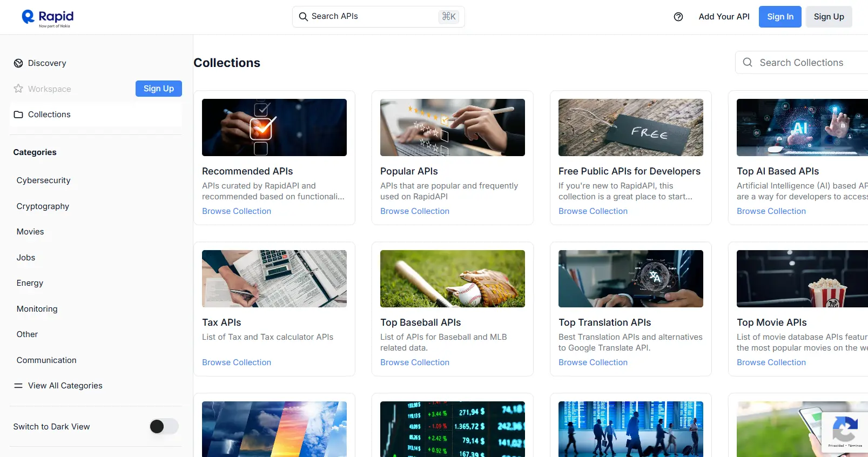Screen dimensions: 868x457
Task: Click the Collections folder icon
Action: click(x=18, y=115)
